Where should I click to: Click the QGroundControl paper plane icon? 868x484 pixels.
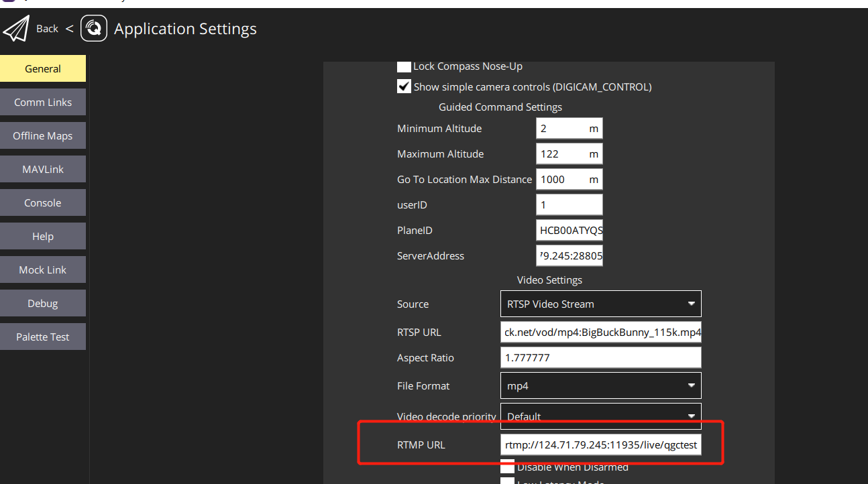(x=16, y=28)
